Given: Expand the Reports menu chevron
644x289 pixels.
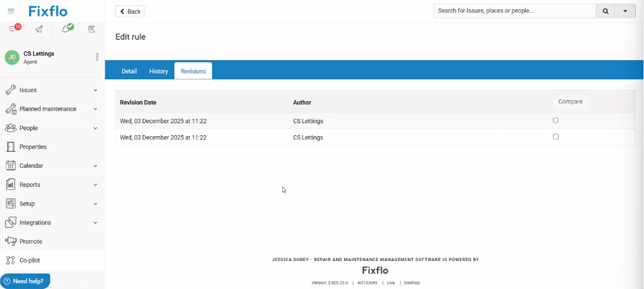Looking at the screenshot, I should (95, 185).
